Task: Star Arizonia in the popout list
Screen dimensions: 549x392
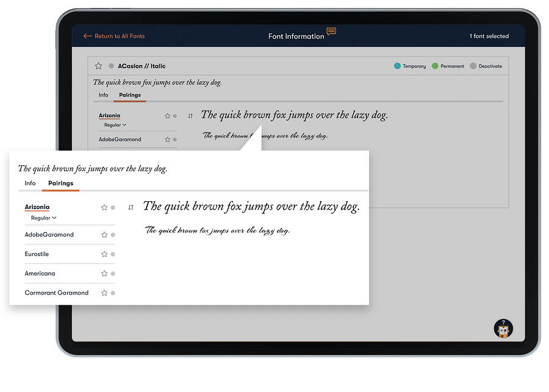Action: 104,207
